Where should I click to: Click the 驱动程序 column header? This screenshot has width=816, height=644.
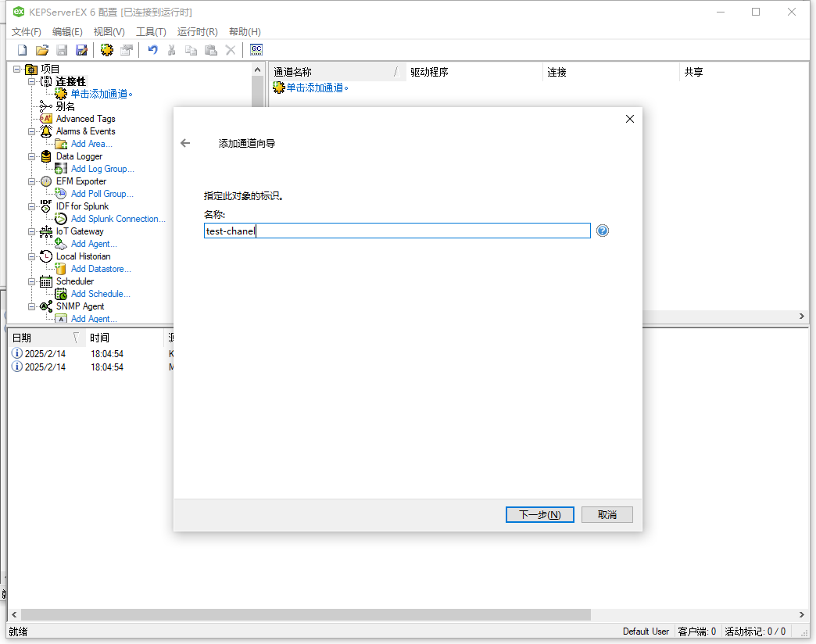[x=474, y=72]
